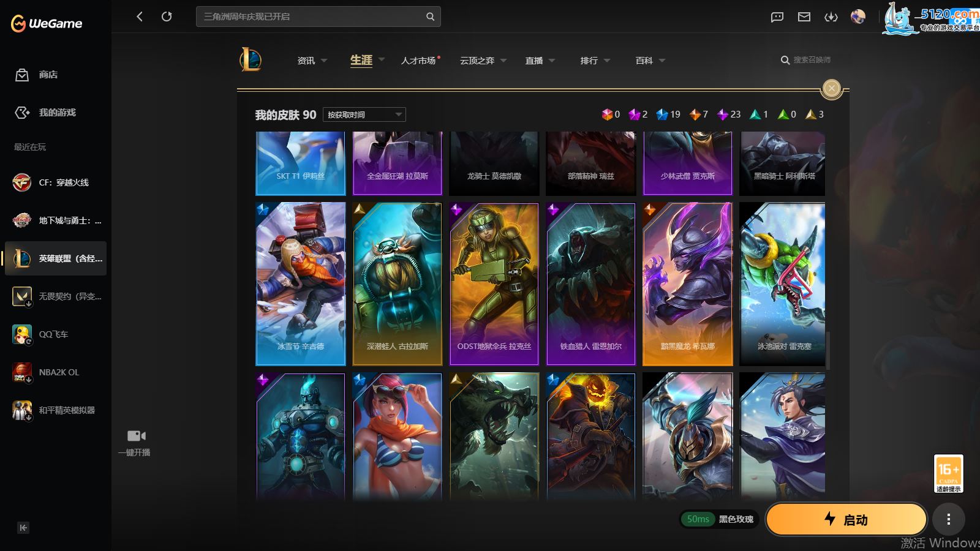The height and width of the screenshot is (551, 980).
Task: Click the one-key broadcast camera icon
Action: pyautogui.click(x=137, y=436)
